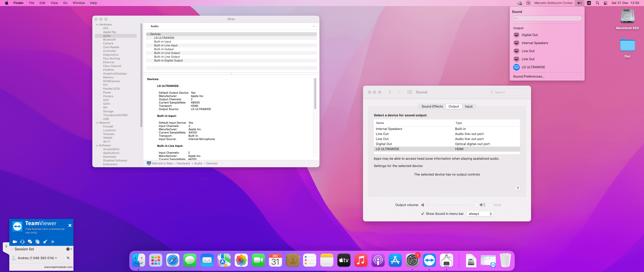Screen dimensions: 644x272
Task: Show all preferences with the grid icon
Action: [410, 92]
